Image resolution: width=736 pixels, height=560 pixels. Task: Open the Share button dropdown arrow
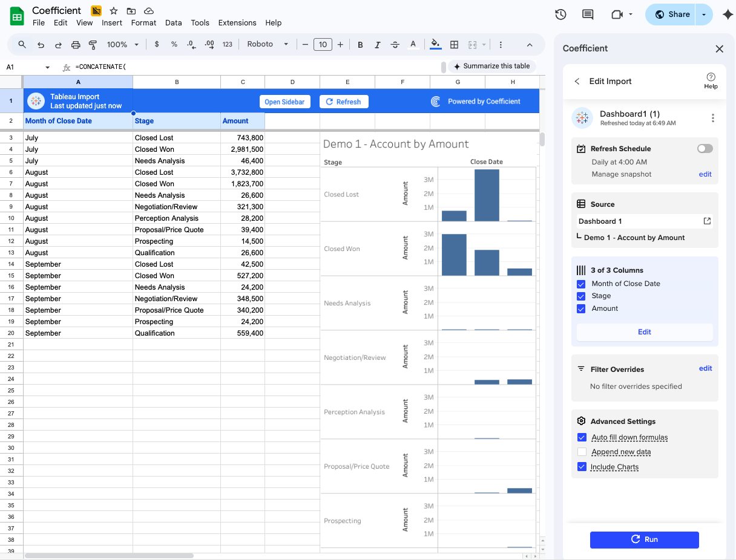tap(704, 15)
